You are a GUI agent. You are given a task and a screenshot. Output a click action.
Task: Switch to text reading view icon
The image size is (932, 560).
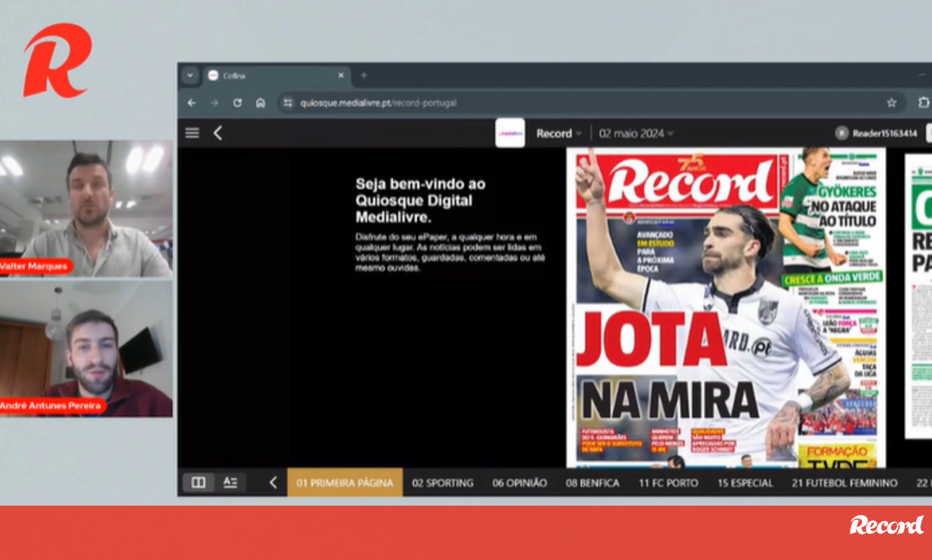pos(230,482)
